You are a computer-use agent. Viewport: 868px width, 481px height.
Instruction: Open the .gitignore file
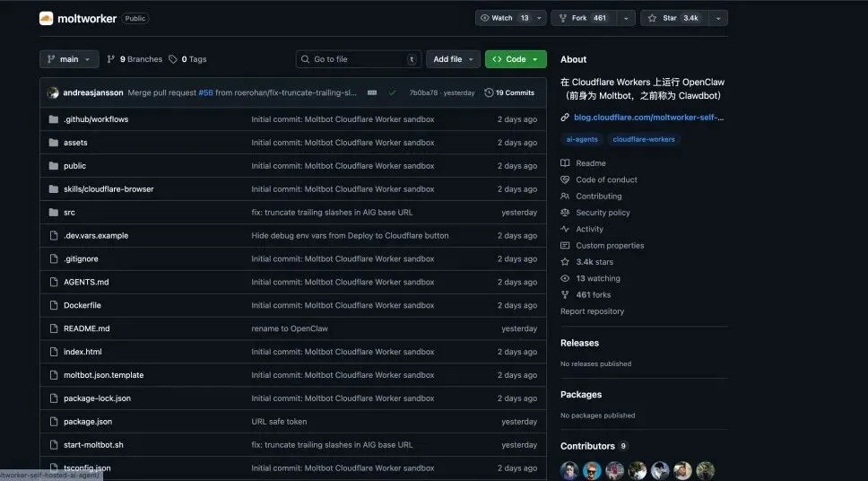pyautogui.click(x=81, y=258)
